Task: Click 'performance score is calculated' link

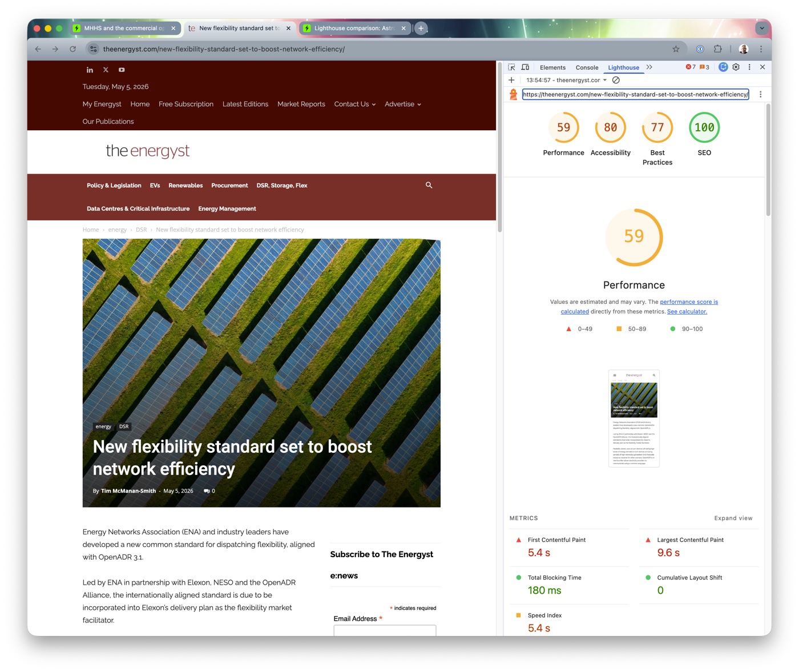Action: click(689, 302)
